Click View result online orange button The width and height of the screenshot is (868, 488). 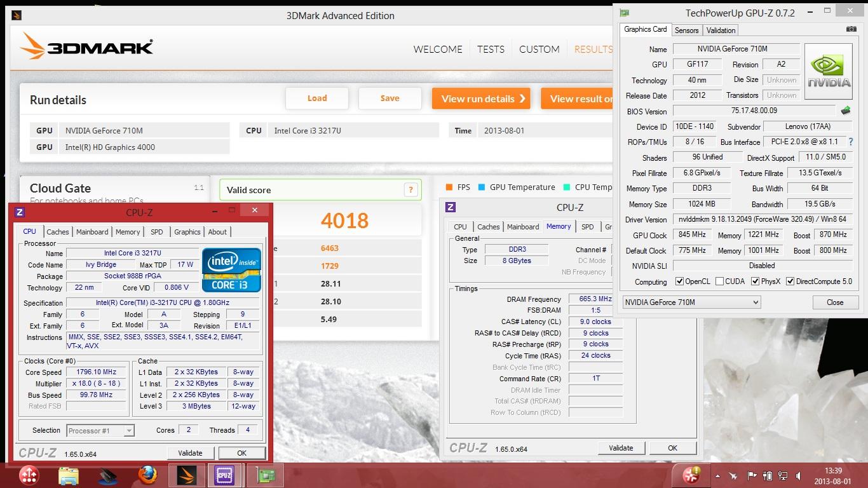577,98
